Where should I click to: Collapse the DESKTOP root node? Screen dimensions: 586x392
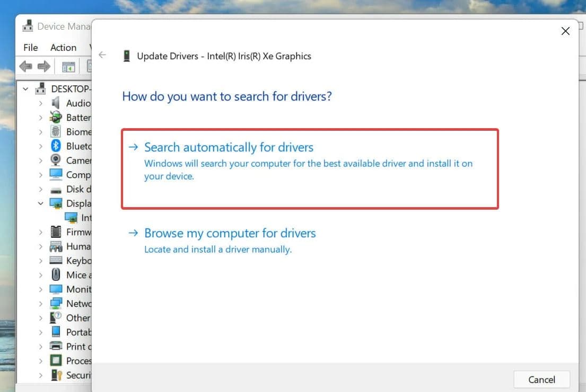pos(25,89)
